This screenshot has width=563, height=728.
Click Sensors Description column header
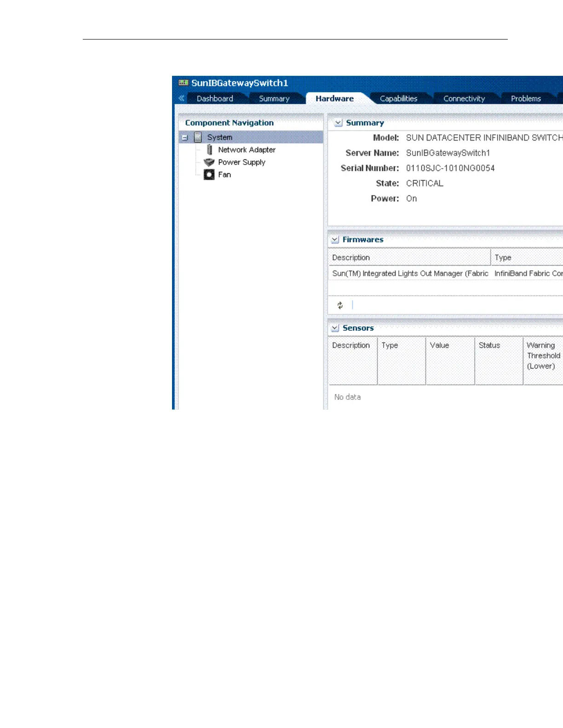[x=353, y=361]
